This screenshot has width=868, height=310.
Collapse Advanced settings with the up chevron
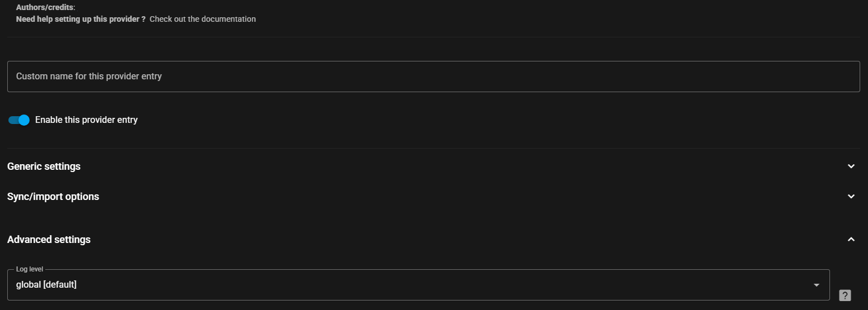851,240
